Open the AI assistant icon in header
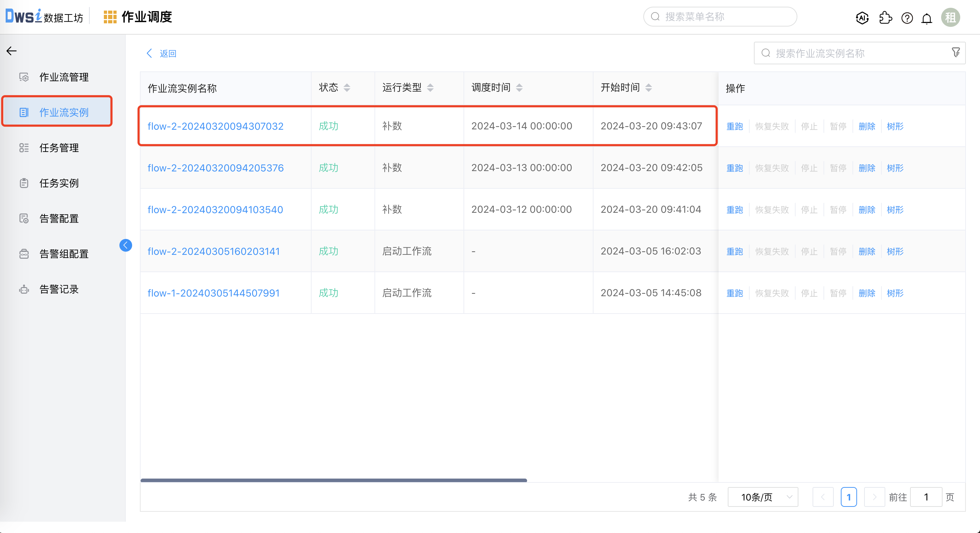Screen dimensions: 980x533 click(862, 18)
